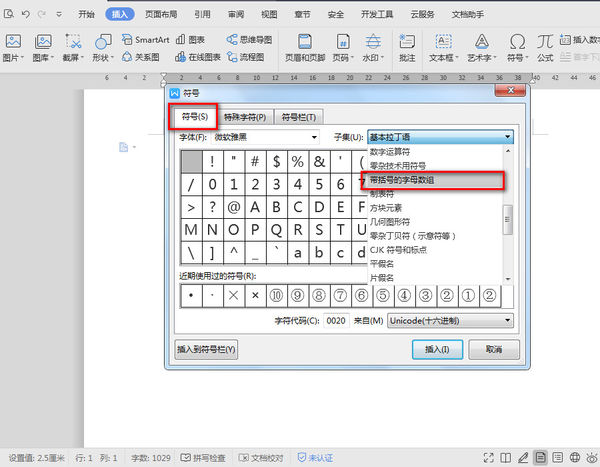The height and width of the screenshot is (467, 600).
Task: Switch to 符号栏(T) tab in dialog
Action: coord(299,117)
